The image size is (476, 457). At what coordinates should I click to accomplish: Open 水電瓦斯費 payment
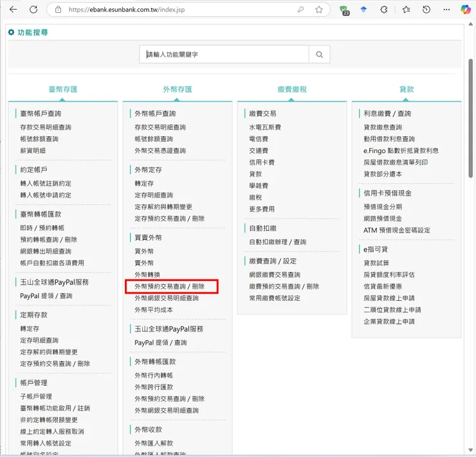pyautogui.click(x=265, y=127)
